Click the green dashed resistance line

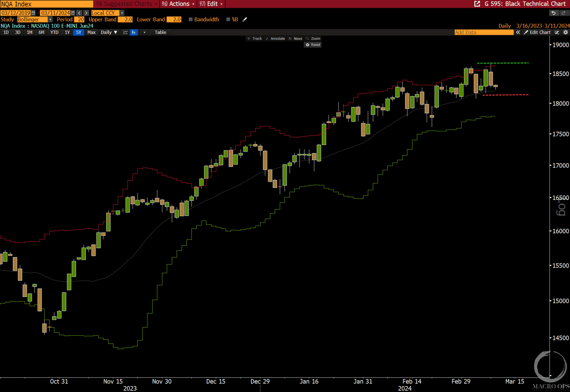(x=503, y=63)
